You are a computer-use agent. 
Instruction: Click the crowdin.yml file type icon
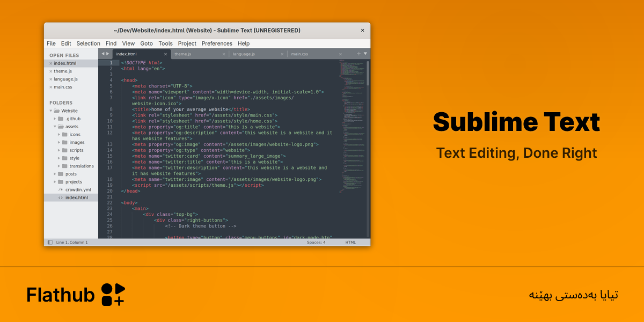61,189
